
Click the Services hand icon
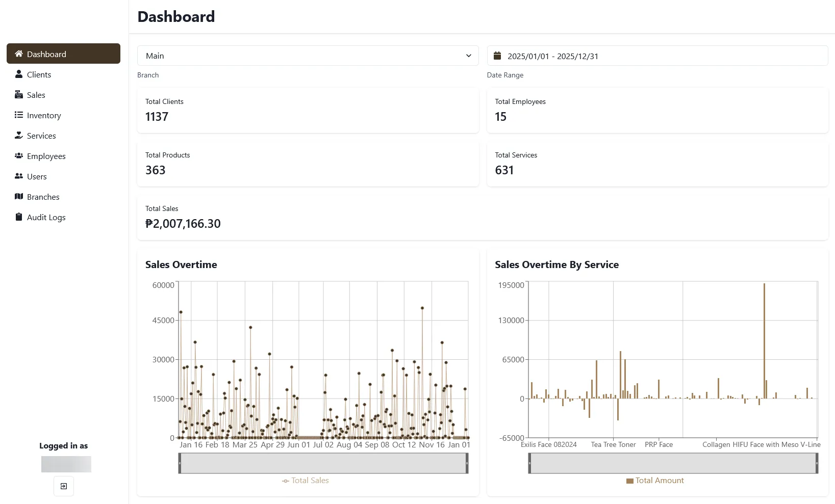point(19,135)
